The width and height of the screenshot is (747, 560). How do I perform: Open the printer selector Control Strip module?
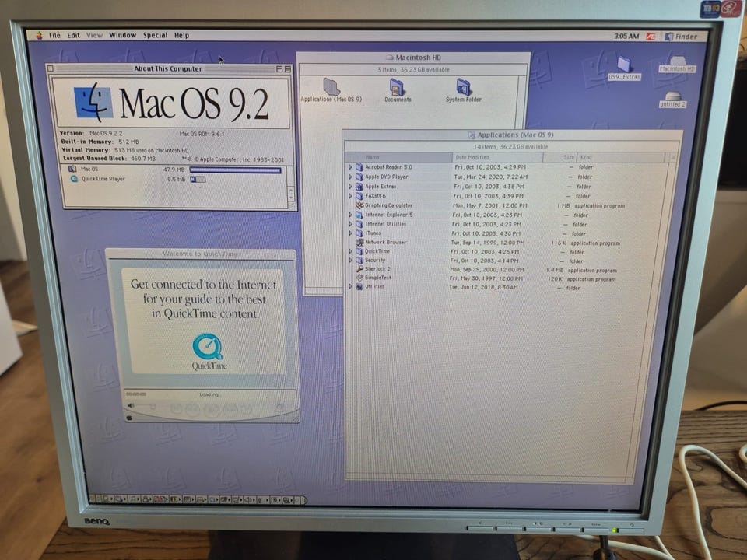pos(201,499)
